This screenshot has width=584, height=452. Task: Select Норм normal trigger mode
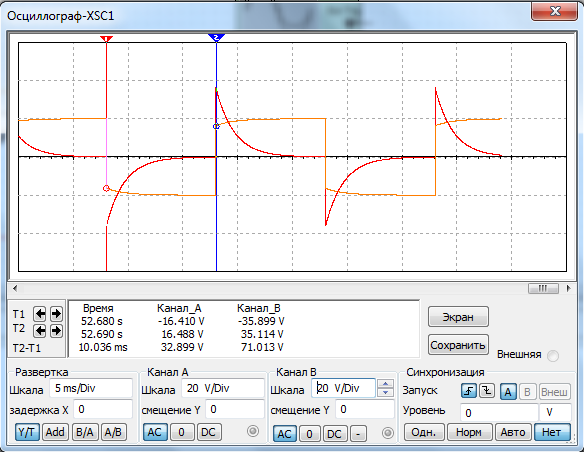[469, 432]
